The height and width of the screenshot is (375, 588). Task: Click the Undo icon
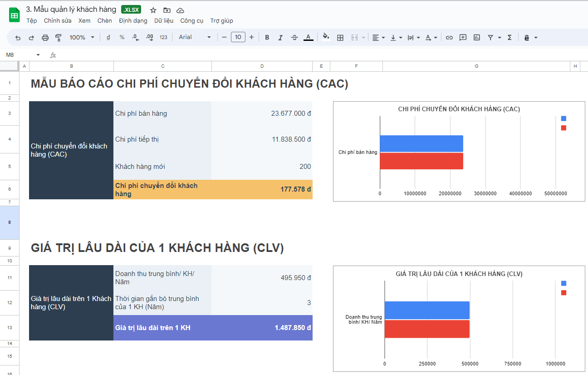[18, 37]
